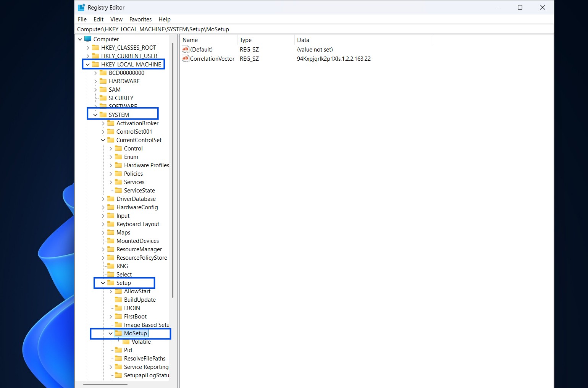Click the CorrelationVector string value icon
Image resolution: width=588 pixels, height=388 pixels.
pos(186,59)
